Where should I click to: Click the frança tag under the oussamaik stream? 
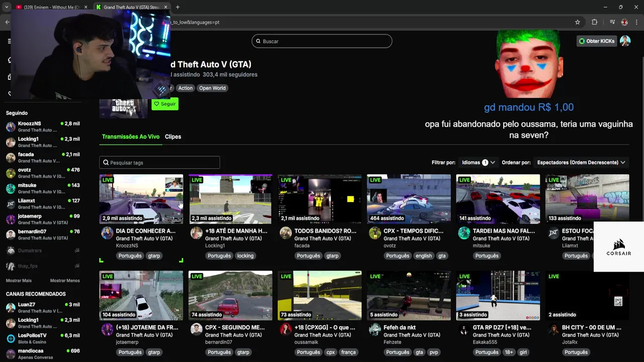[x=349, y=352]
